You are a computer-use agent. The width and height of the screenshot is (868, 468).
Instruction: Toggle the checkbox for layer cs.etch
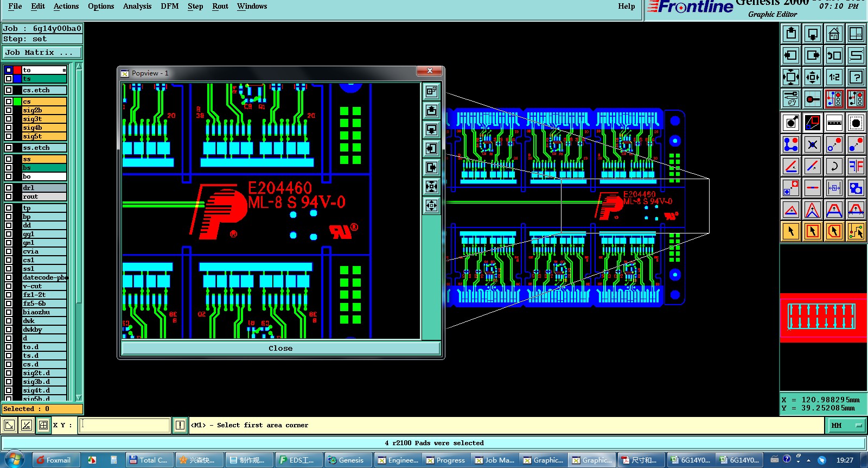[9, 90]
